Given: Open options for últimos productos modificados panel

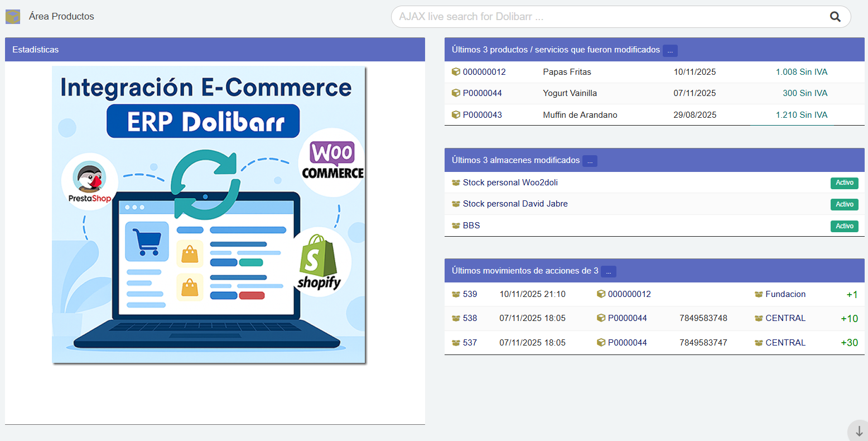Looking at the screenshot, I should click(x=669, y=50).
